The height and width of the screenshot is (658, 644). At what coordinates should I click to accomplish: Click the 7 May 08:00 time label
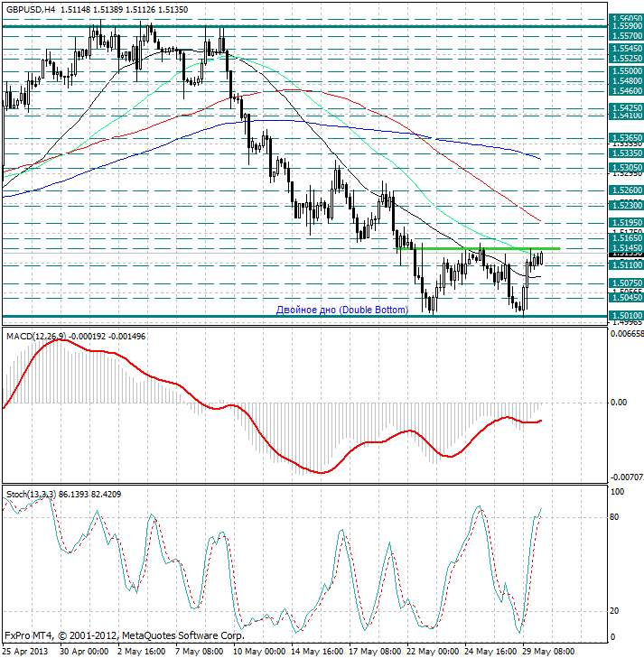coord(200,652)
